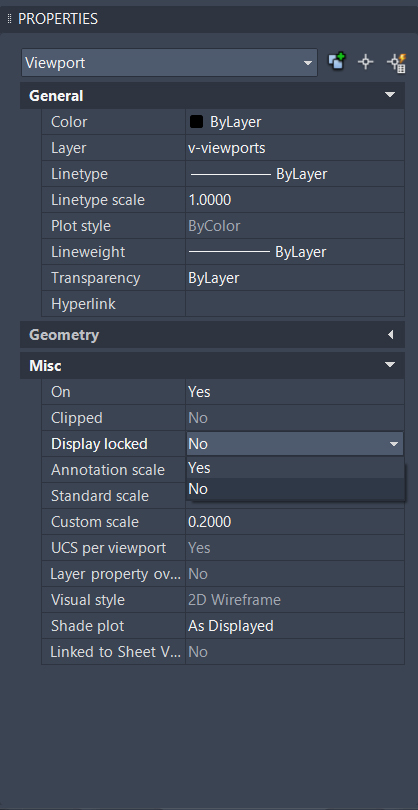Click the Select Objects crosshair icon
The height and width of the screenshot is (810, 418).
coord(366,63)
